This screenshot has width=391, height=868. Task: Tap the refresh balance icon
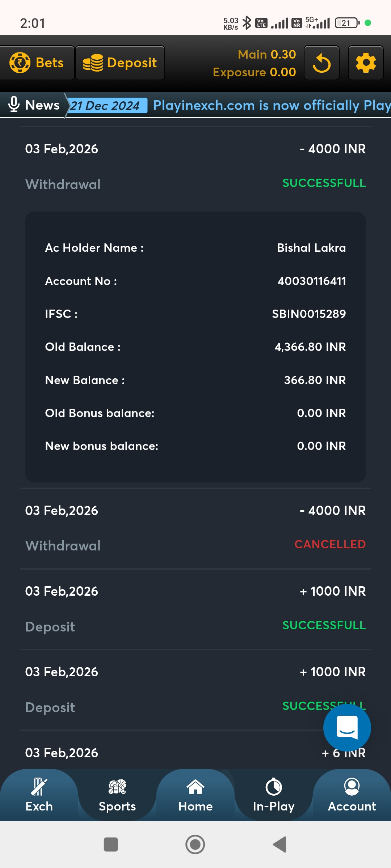click(x=321, y=63)
